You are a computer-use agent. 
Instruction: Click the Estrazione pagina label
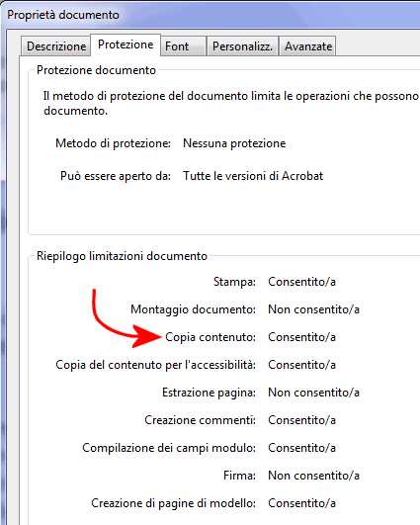pyautogui.click(x=209, y=393)
